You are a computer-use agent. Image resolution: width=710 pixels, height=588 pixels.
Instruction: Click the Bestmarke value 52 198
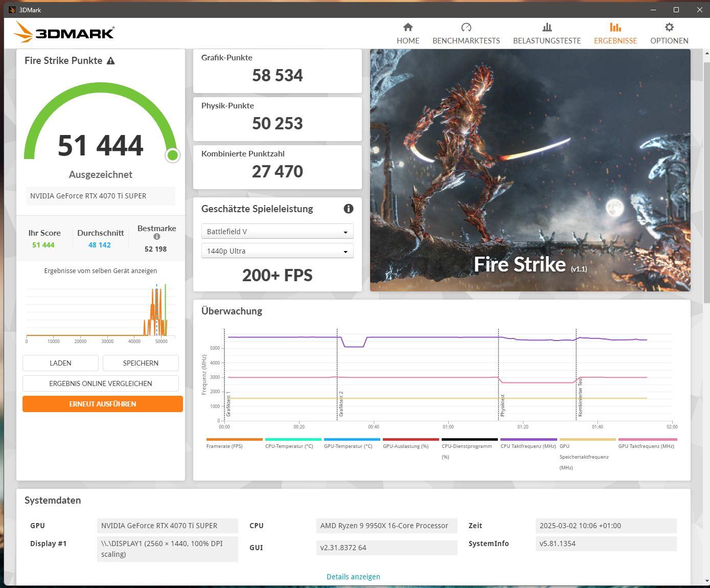coord(156,249)
